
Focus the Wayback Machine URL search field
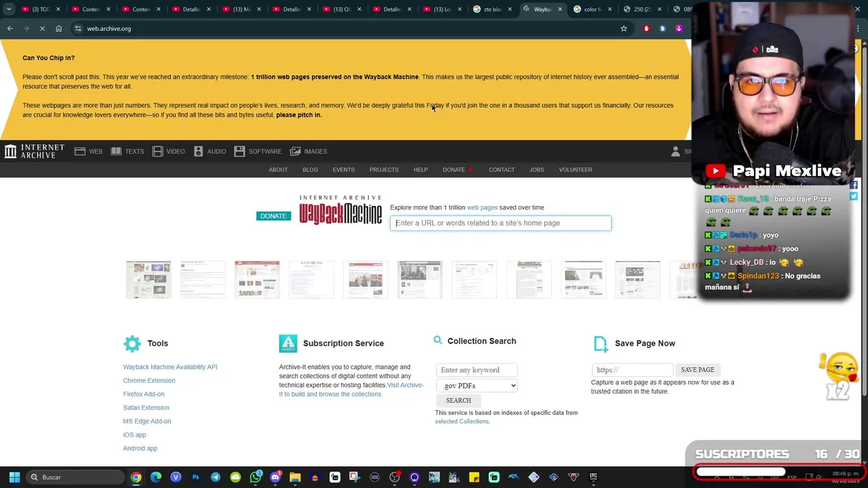coord(500,223)
